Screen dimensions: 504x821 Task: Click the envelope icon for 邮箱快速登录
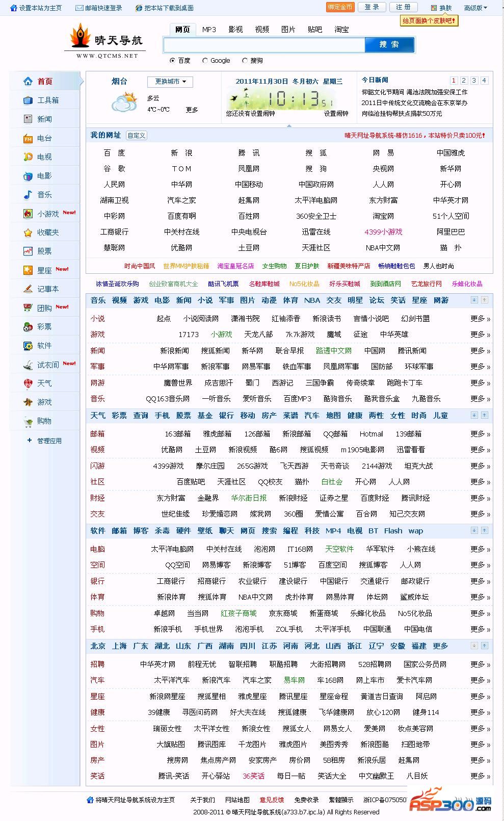(x=79, y=8)
